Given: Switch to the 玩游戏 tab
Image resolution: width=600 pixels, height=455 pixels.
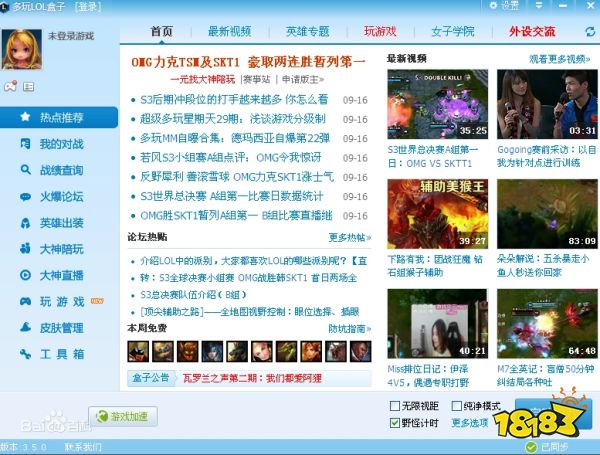Looking at the screenshot, I should [380, 31].
